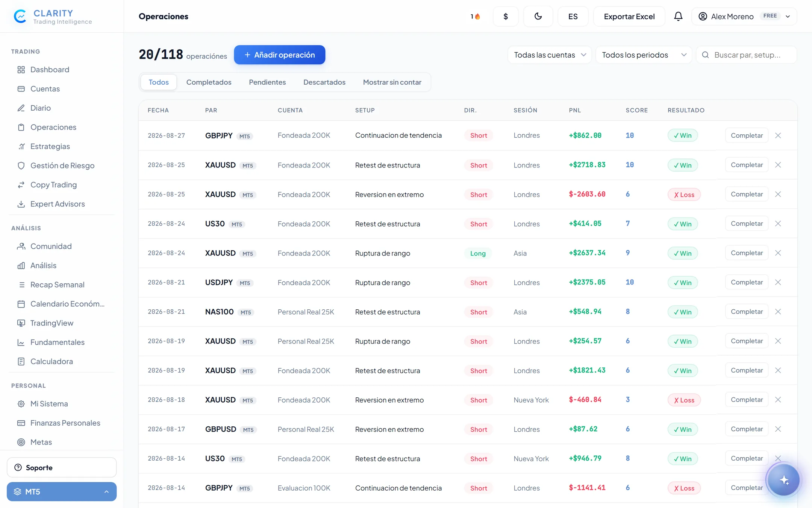Open Gestión de Riesgo shield icon
The height and width of the screenshot is (508, 812).
(21, 166)
